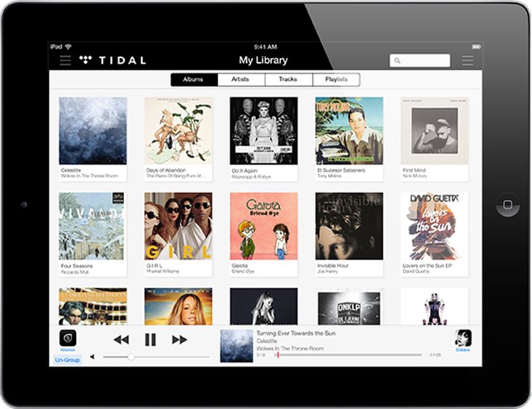Open the ONKLP album cover
The image size is (532, 409).
pyautogui.click(x=349, y=307)
